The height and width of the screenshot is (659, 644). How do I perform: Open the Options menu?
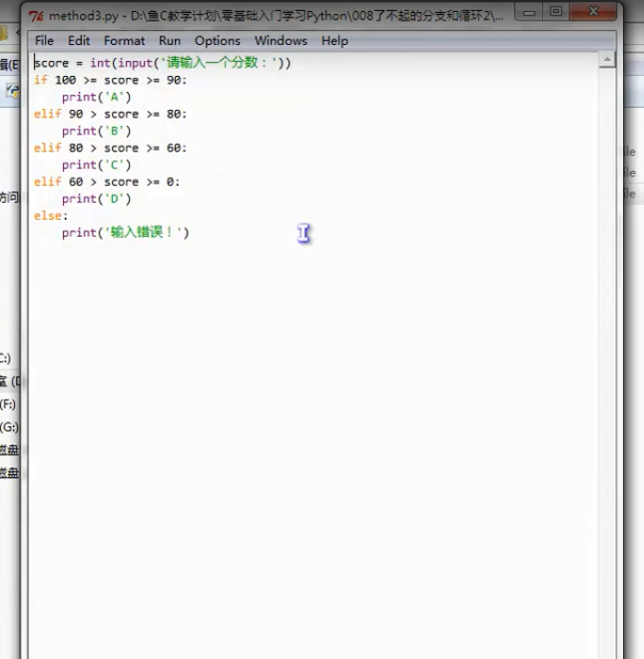(x=218, y=41)
